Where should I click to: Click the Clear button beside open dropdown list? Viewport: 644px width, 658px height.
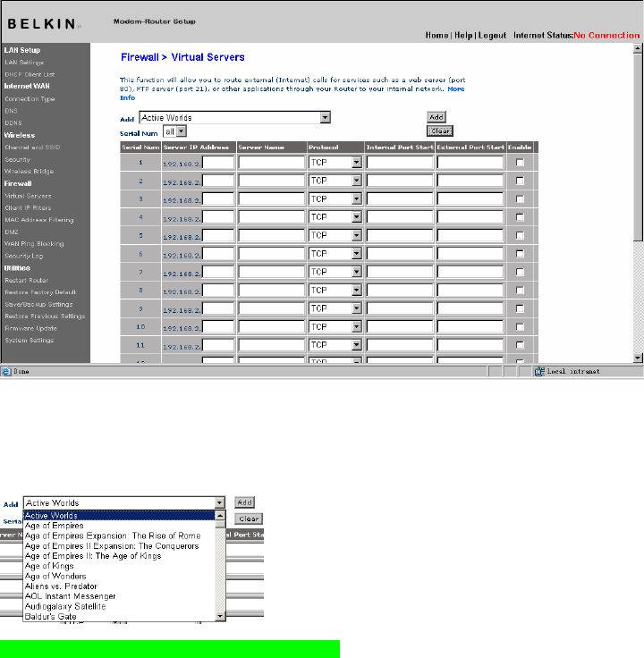249,519
